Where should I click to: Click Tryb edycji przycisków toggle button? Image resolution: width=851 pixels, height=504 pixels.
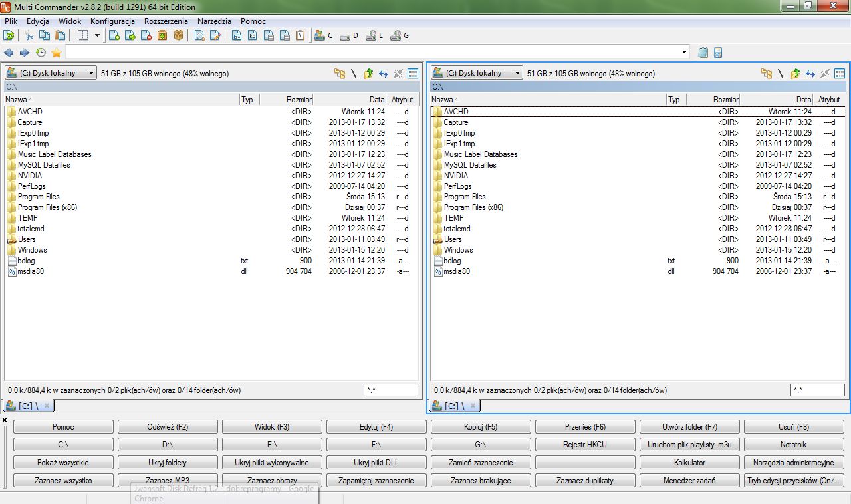(794, 481)
